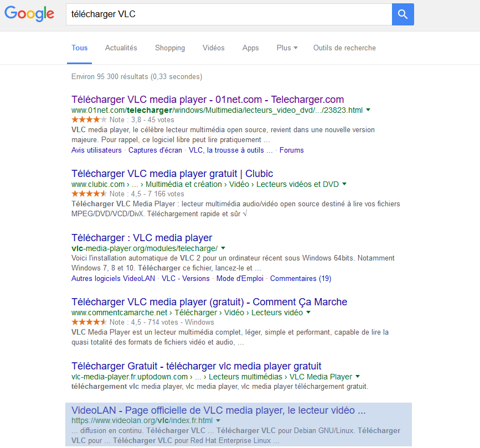Expand the Plus dropdown menu
Screen dimensions: 480x448
tap(287, 48)
